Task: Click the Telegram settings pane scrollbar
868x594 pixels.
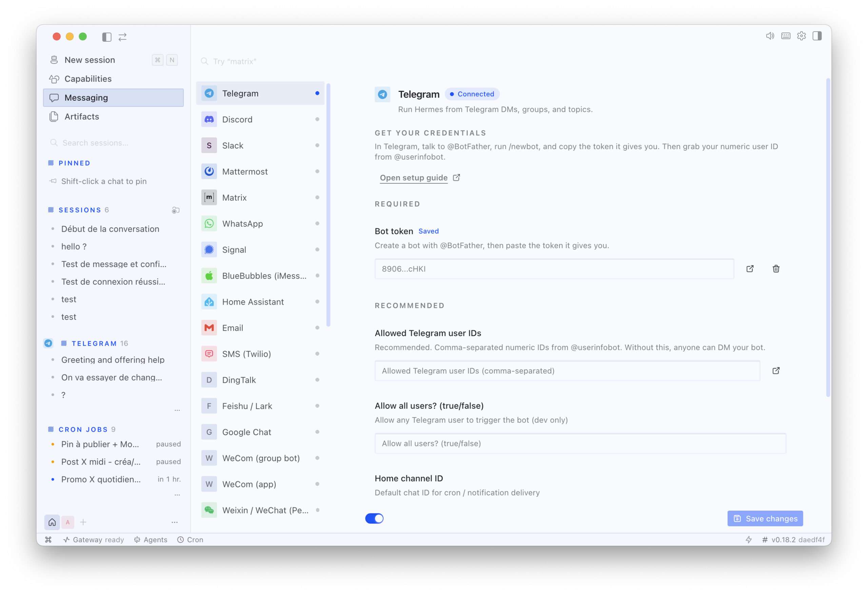Action: click(828, 238)
